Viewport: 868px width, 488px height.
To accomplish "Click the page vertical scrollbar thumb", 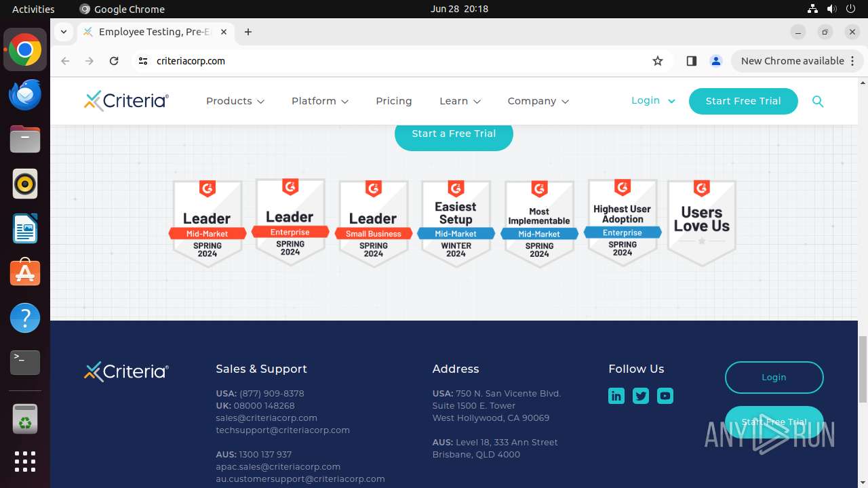I will (x=863, y=369).
